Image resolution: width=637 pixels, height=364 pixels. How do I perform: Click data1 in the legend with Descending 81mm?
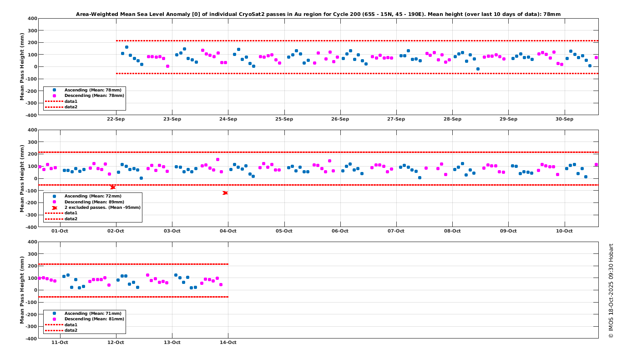[x=71, y=324]
